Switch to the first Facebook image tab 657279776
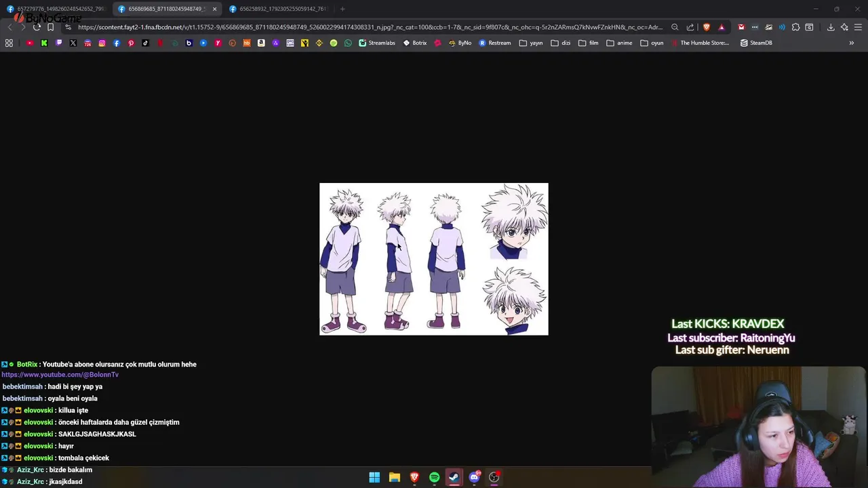Image resolution: width=868 pixels, height=488 pixels. tap(56, 9)
